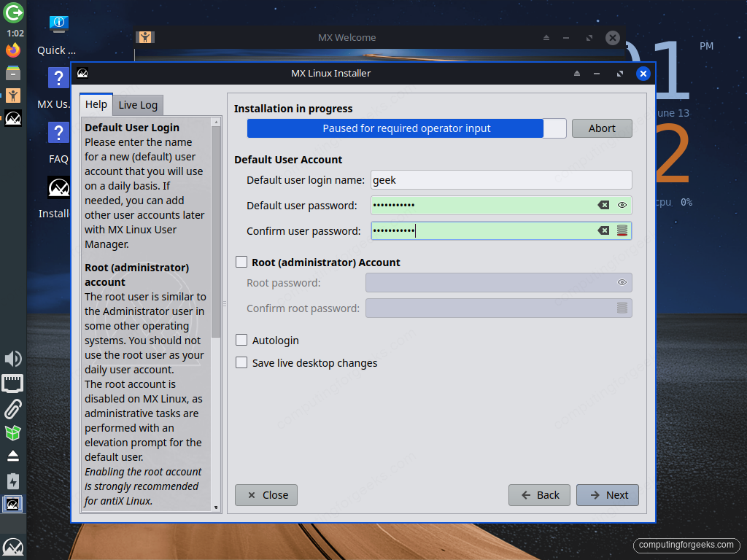
Task: Clear the confirm user password field
Action: (x=603, y=230)
